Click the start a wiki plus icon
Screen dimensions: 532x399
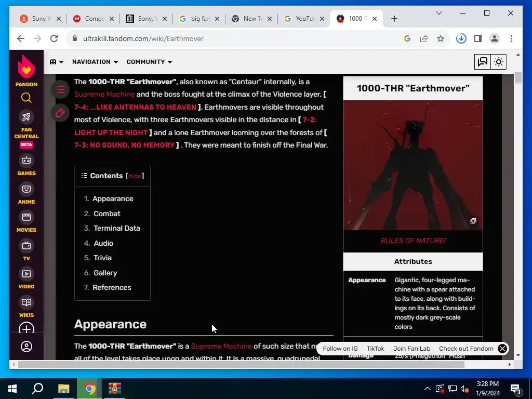coord(26,329)
